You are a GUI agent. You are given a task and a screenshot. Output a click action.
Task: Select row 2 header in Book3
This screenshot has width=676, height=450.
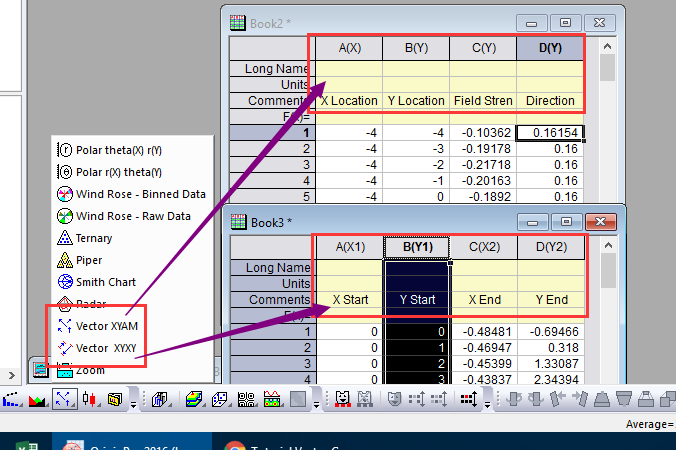[x=274, y=348]
